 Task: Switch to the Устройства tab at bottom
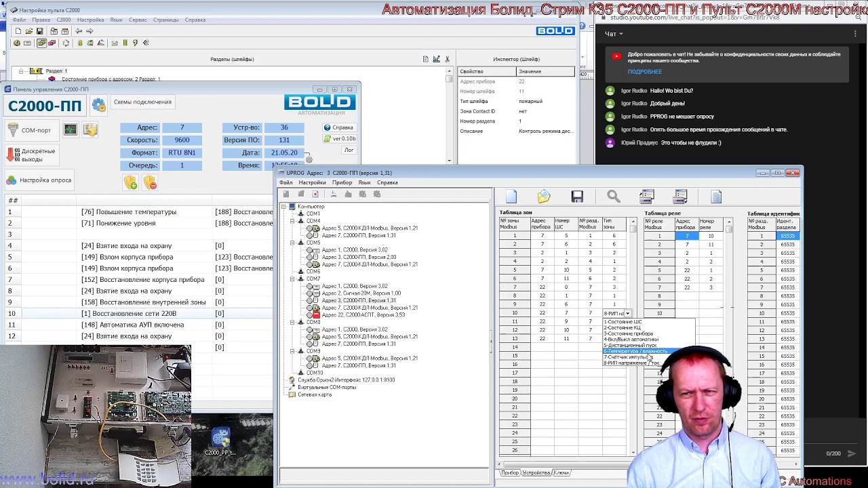[536, 472]
